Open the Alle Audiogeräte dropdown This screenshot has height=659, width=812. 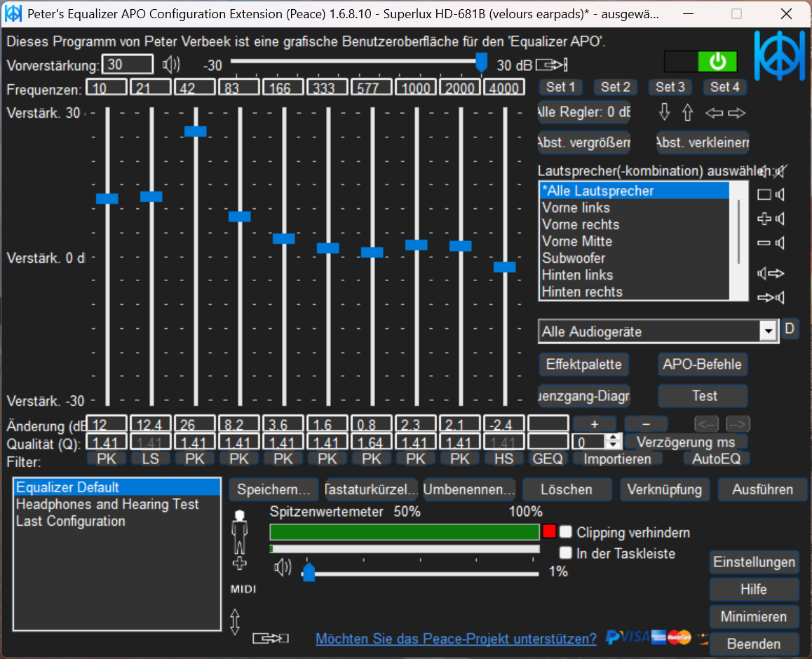tap(769, 331)
